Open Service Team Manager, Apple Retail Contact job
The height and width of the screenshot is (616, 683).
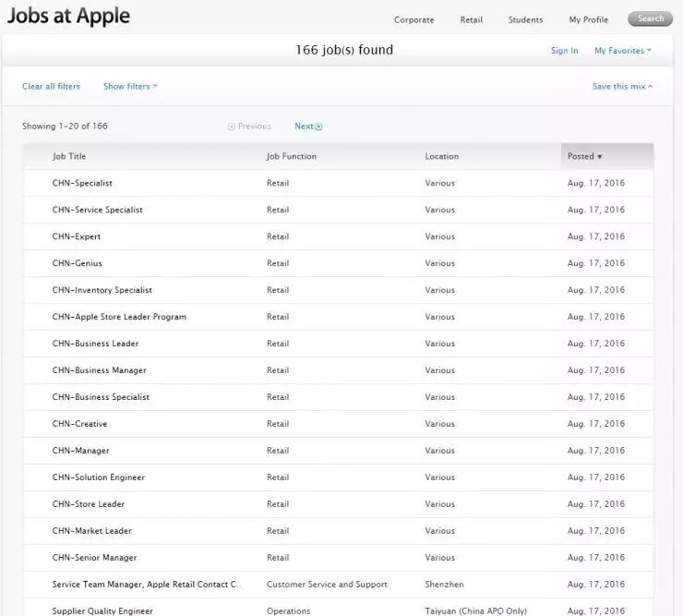point(146,585)
